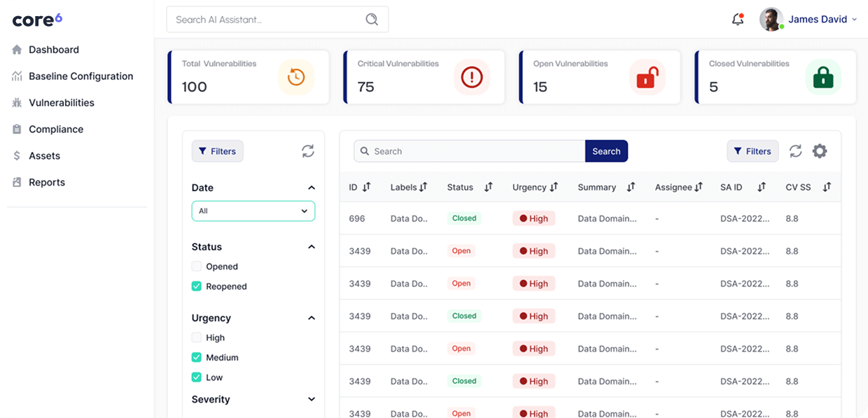Click Filters button above the table

click(752, 151)
